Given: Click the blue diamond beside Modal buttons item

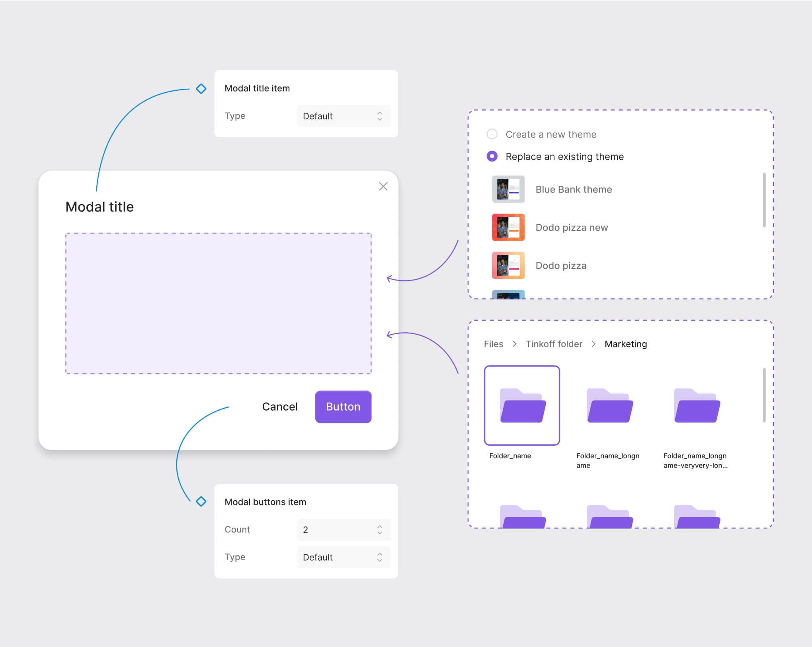Looking at the screenshot, I should [x=201, y=501].
